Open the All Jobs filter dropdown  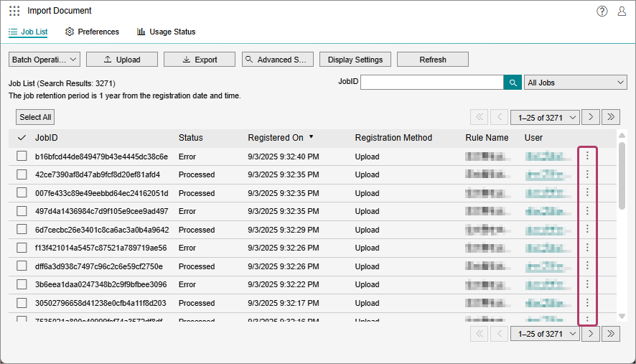click(x=576, y=83)
